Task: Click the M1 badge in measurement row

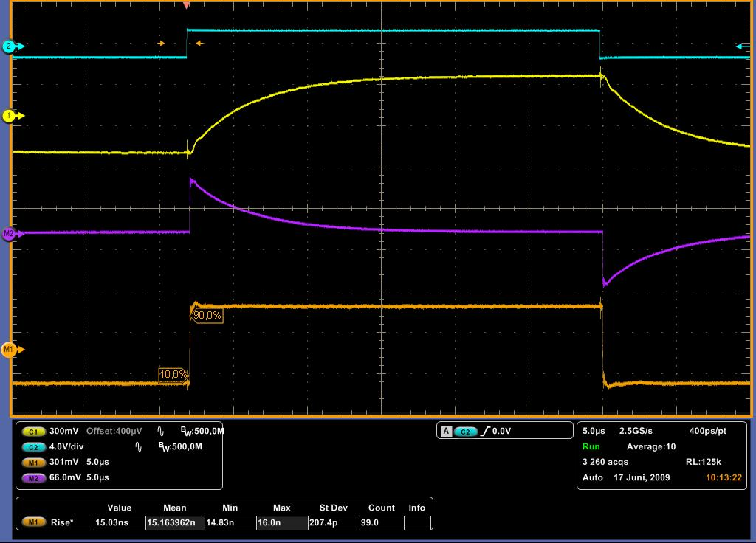Action: point(33,522)
